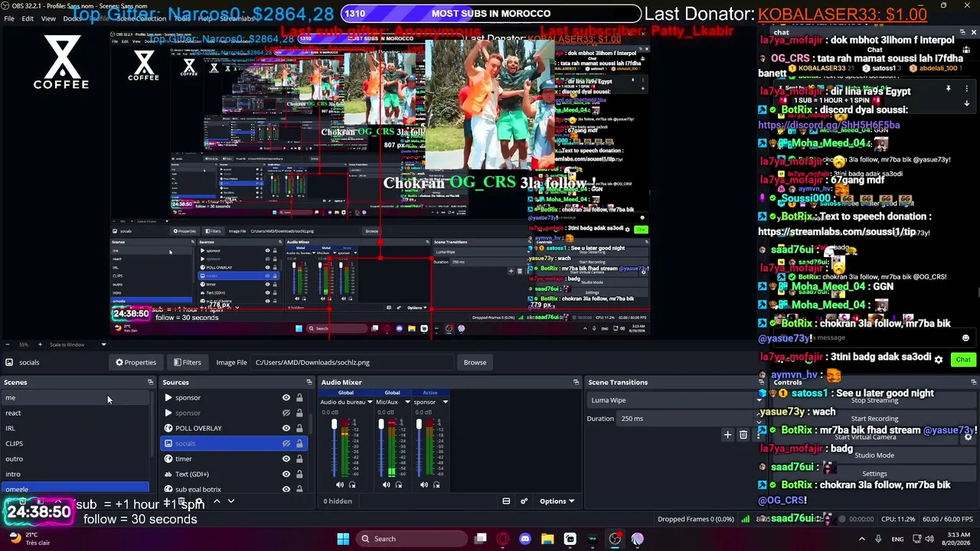Image resolution: width=980 pixels, height=551 pixels.
Task: Select the Text (GDI+) source row
Action: [234, 474]
